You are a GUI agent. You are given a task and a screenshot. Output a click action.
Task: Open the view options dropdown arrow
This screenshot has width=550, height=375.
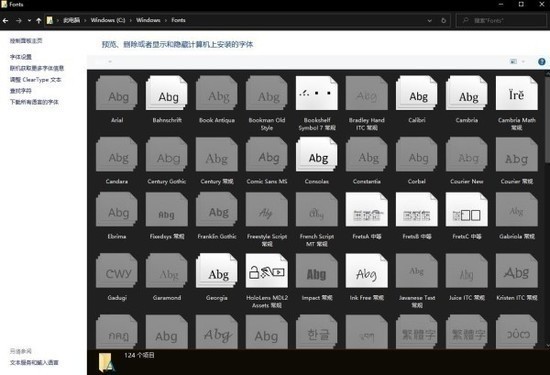523,62
